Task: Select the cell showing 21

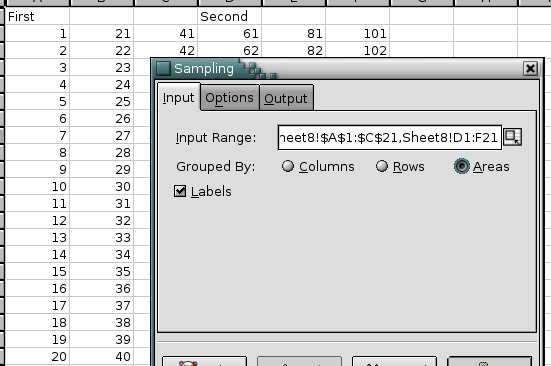Action: tap(102, 33)
